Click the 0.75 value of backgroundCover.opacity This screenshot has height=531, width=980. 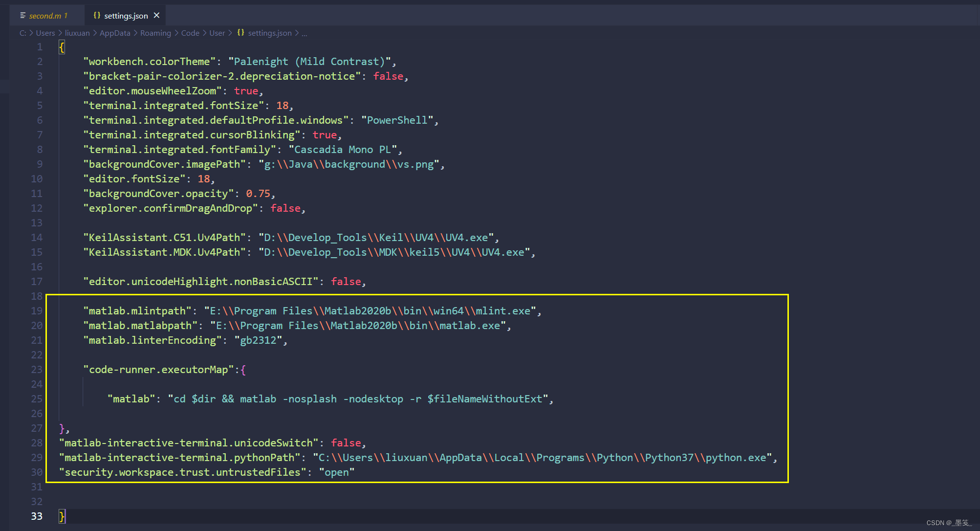258,194
